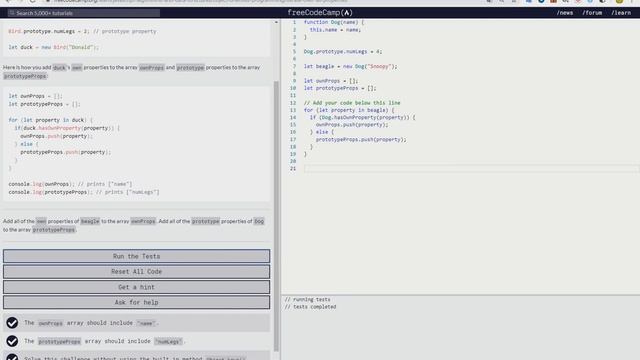Click the search 5,000+ tutorials field
The height and width of the screenshot is (360, 640).
[84, 13]
